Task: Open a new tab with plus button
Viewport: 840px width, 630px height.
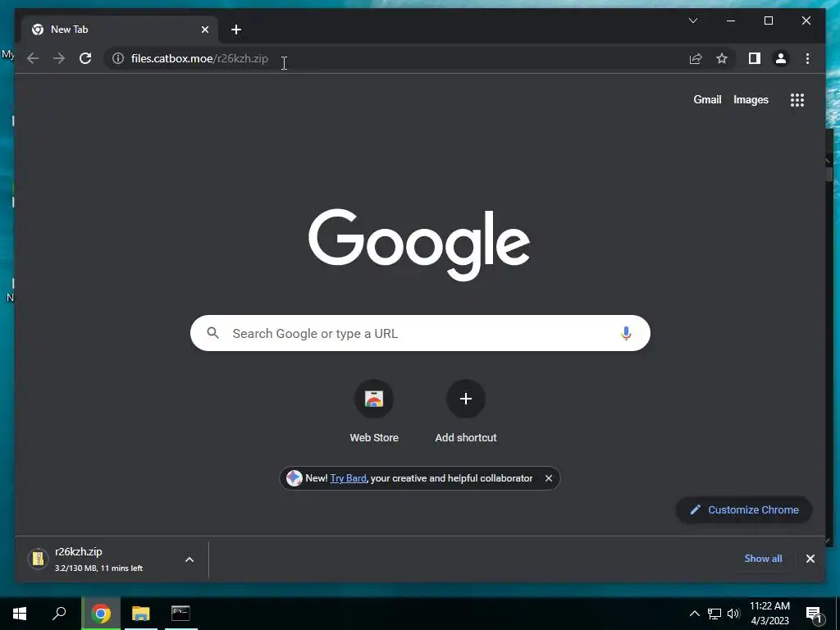Action: 236,30
